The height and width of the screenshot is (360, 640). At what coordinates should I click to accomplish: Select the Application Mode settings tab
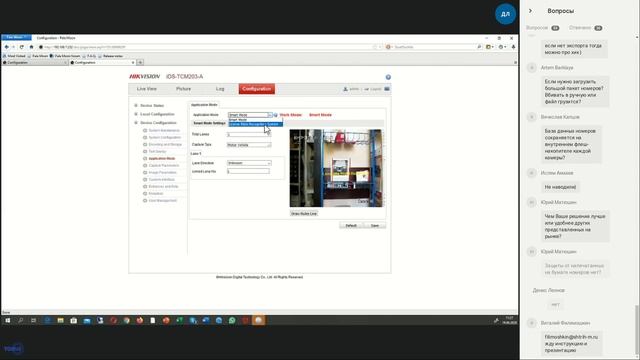204,105
